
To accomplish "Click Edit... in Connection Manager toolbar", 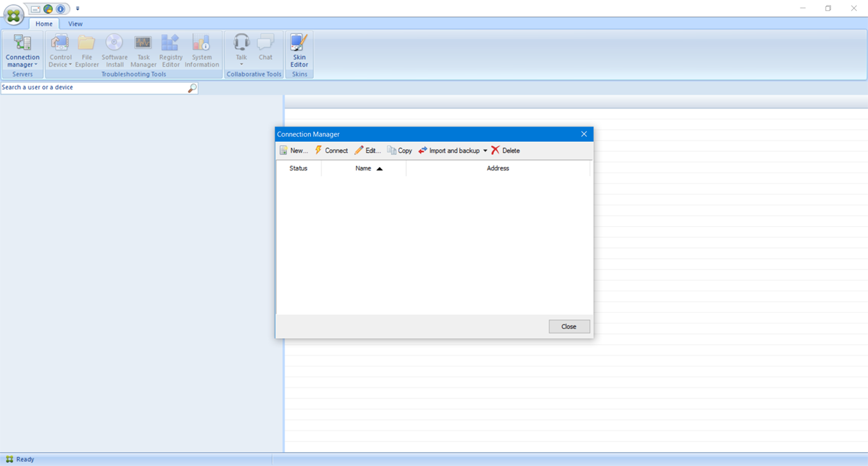I will 367,150.
